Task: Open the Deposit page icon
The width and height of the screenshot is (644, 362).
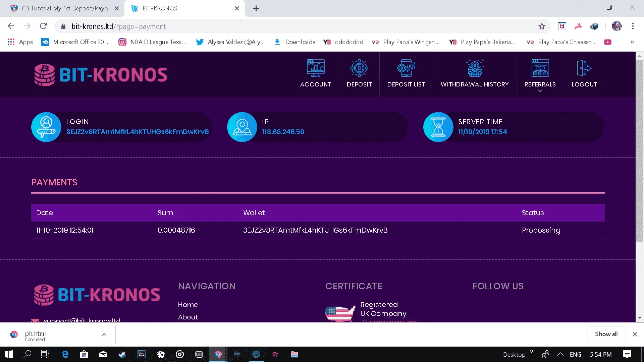Action: pos(359,68)
